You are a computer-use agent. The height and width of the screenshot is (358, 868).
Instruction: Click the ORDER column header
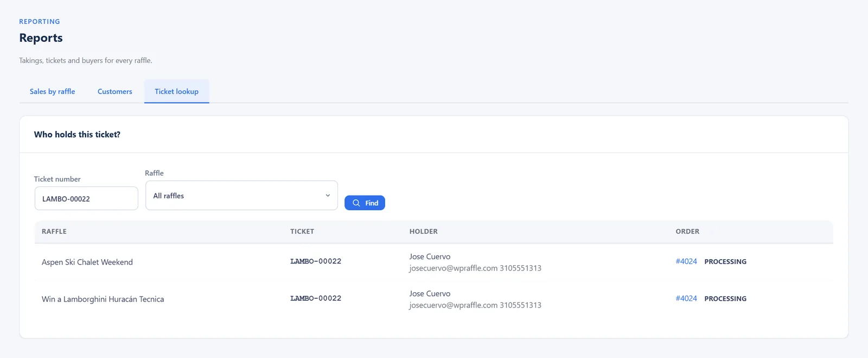[x=687, y=231]
